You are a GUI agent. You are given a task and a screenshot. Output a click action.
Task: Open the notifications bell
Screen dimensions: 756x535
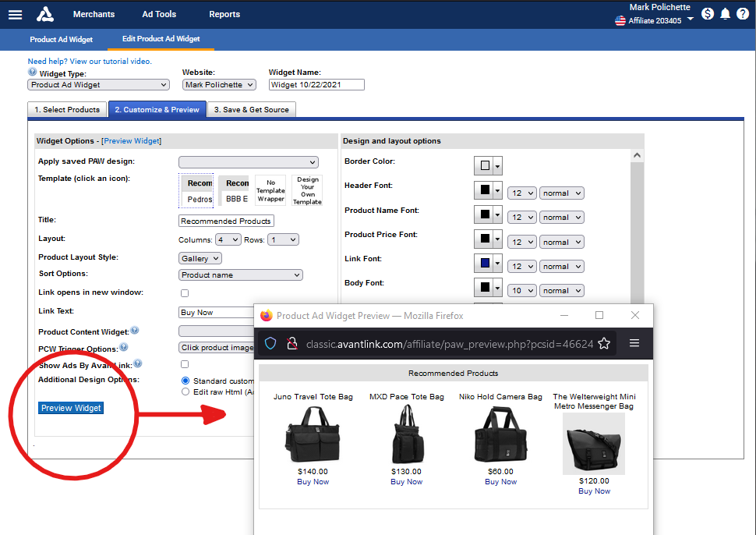pyautogui.click(x=725, y=14)
